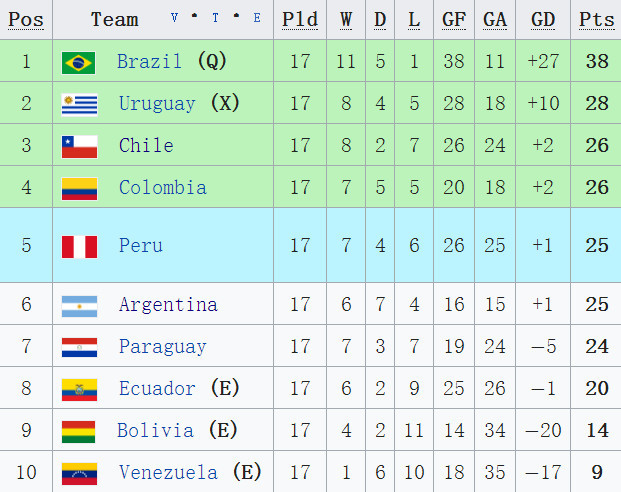
Task: Click the Ecuador flag icon
Action: (80, 390)
